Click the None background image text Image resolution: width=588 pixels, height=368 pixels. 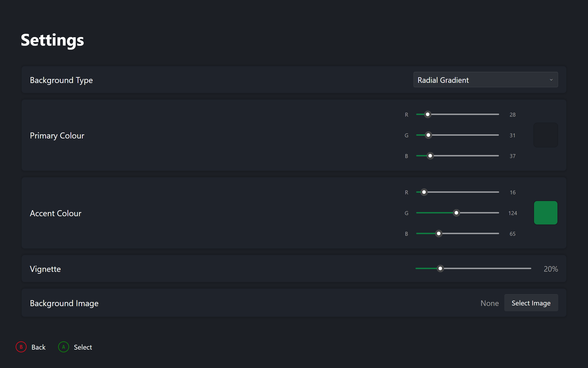490,303
